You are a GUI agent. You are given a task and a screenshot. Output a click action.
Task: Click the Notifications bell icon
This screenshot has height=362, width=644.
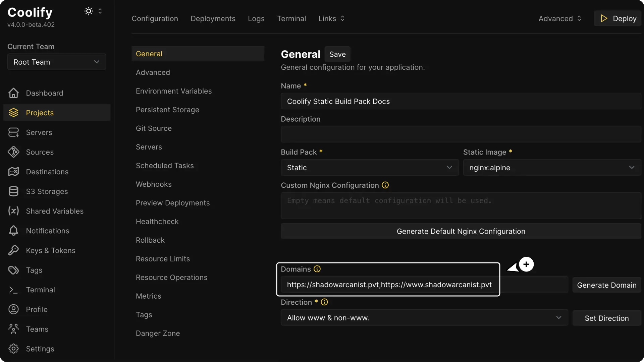pos(13,231)
